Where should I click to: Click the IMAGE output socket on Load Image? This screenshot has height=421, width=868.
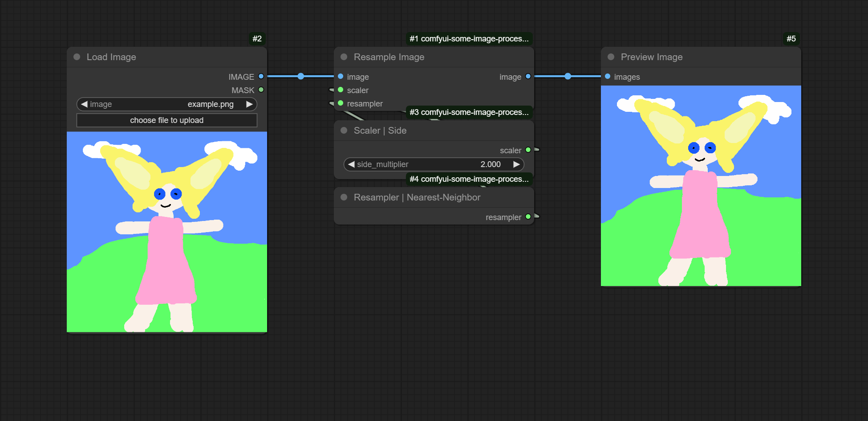(261, 77)
